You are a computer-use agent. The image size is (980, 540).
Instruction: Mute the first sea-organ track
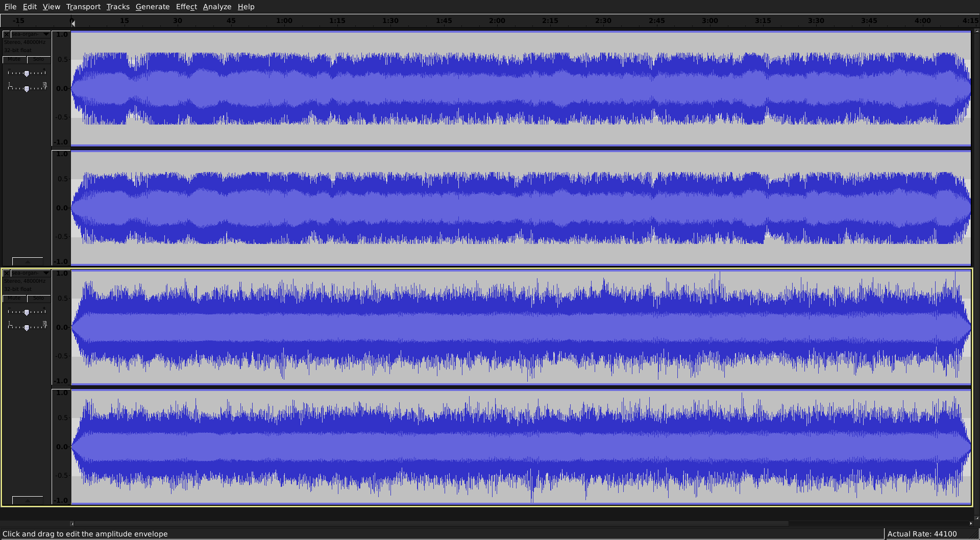pyautogui.click(x=14, y=59)
